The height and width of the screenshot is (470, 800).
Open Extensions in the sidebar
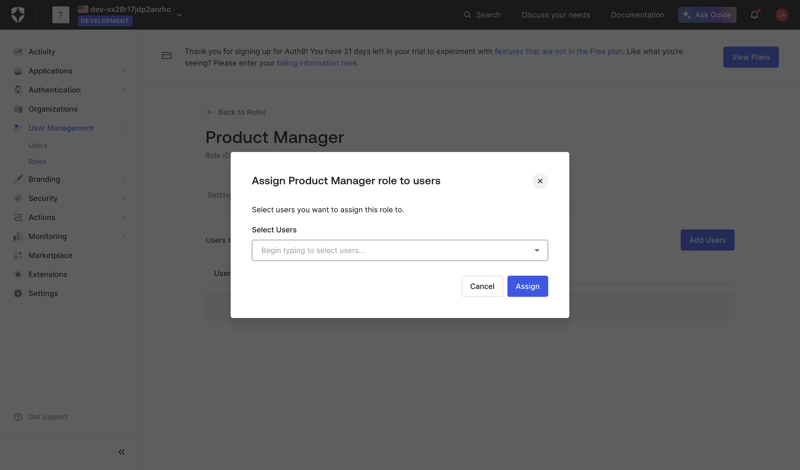(x=48, y=275)
